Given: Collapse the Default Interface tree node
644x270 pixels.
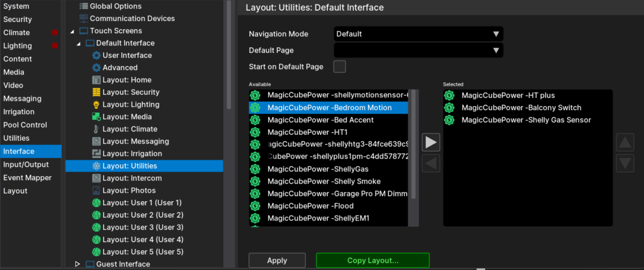Looking at the screenshot, I should pos(79,43).
